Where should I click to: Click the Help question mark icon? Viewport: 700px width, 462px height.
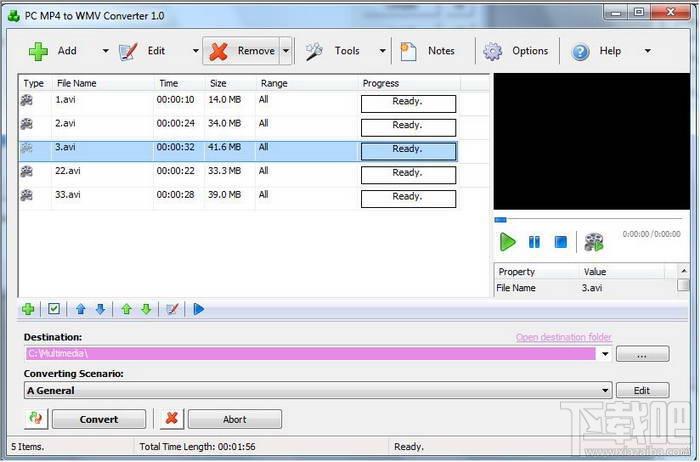click(x=580, y=52)
